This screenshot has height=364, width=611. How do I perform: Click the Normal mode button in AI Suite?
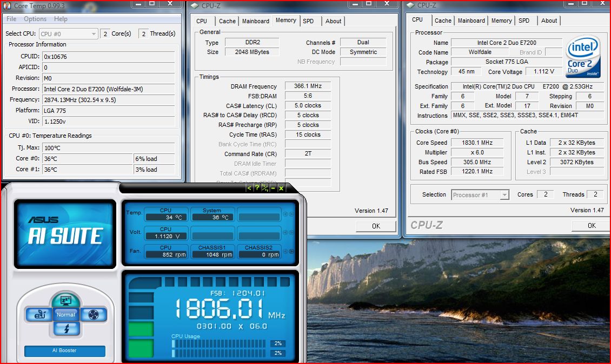pyautogui.click(x=66, y=314)
